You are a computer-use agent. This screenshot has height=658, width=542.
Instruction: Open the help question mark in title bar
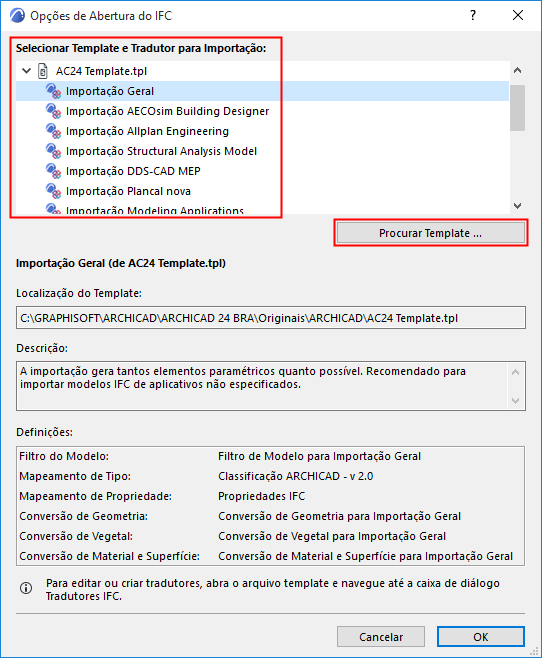coord(473,16)
